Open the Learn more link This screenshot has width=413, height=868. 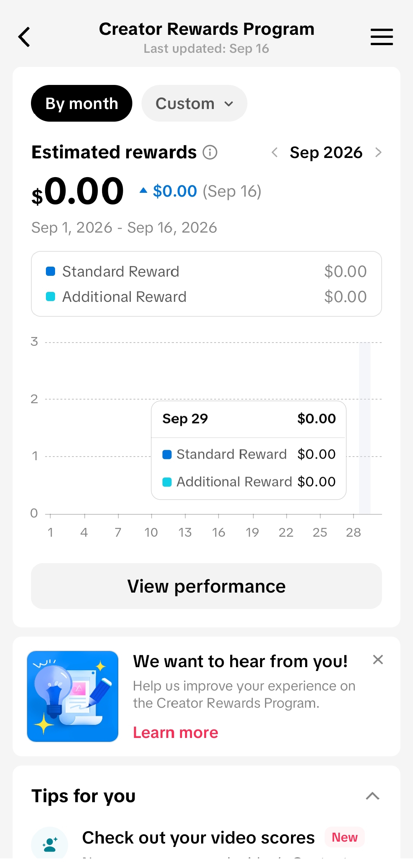coord(176,733)
